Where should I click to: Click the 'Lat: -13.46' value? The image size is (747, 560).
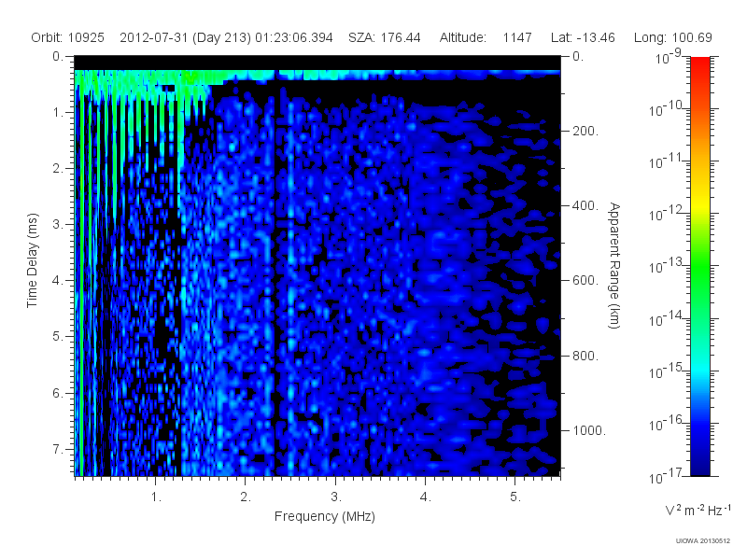583,37
